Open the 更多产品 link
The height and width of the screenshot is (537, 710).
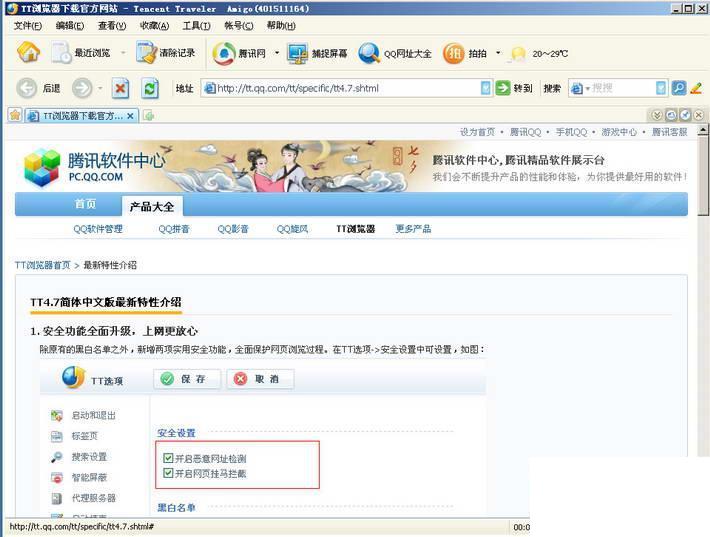point(413,229)
